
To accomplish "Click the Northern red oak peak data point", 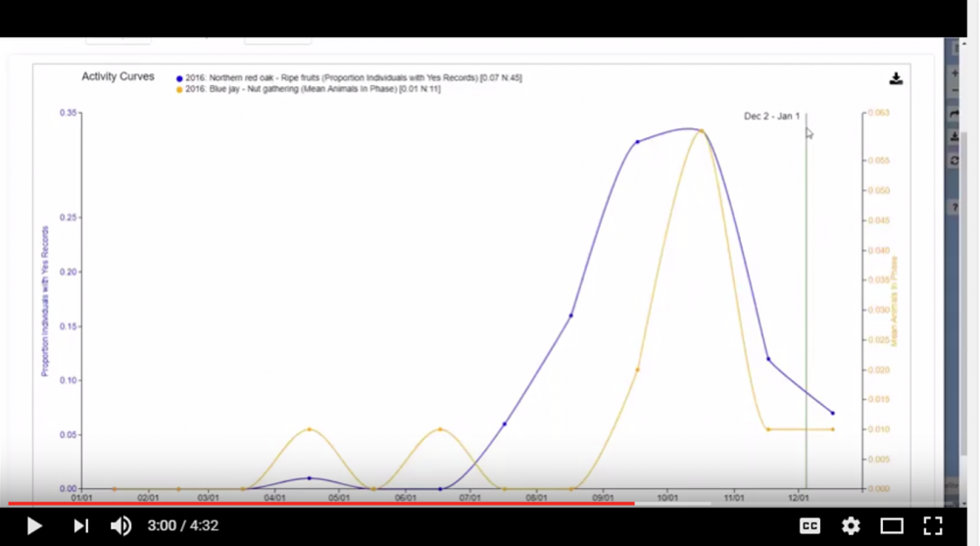I will tap(638, 142).
